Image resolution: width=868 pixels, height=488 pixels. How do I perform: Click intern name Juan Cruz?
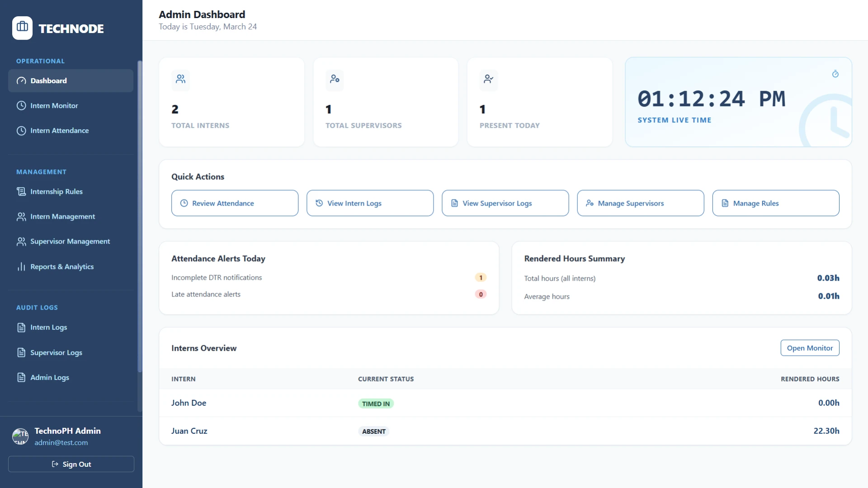pyautogui.click(x=189, y=431)
